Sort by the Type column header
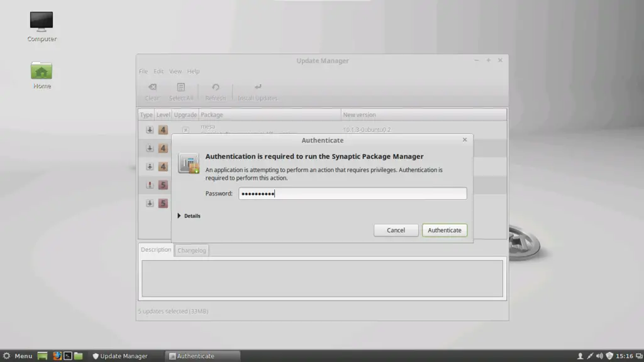 (x=146, y=115)
